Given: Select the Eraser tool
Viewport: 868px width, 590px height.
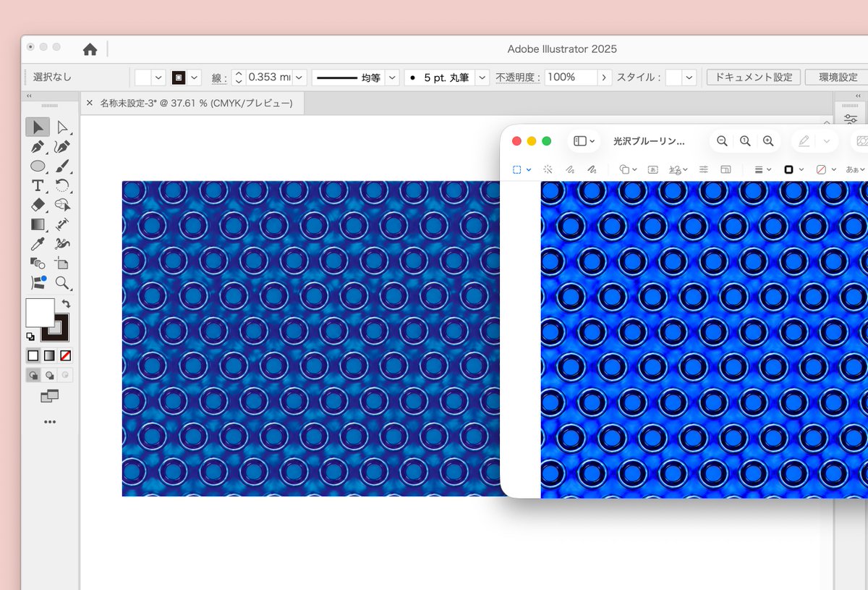Looking at the screenshot, I should pyautogui.click(x=38, y=205).
